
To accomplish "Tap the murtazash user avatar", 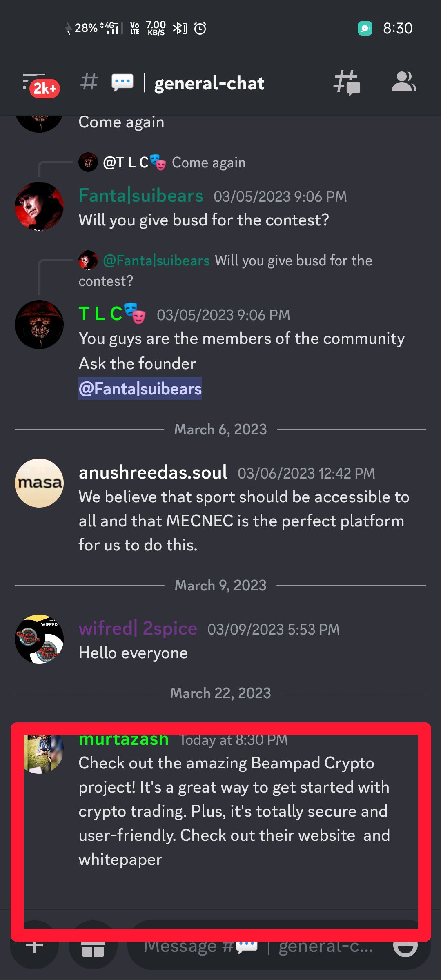I will tap(43, 754).
